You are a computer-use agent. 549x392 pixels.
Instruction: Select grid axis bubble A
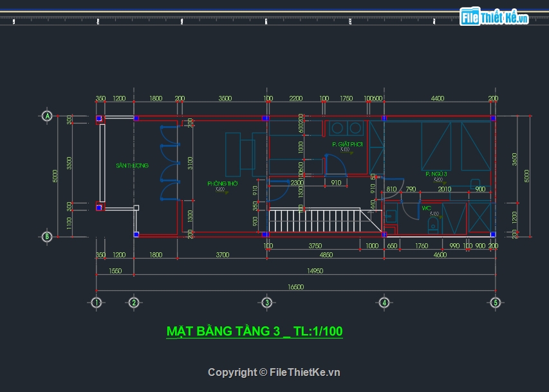(47, 117)
